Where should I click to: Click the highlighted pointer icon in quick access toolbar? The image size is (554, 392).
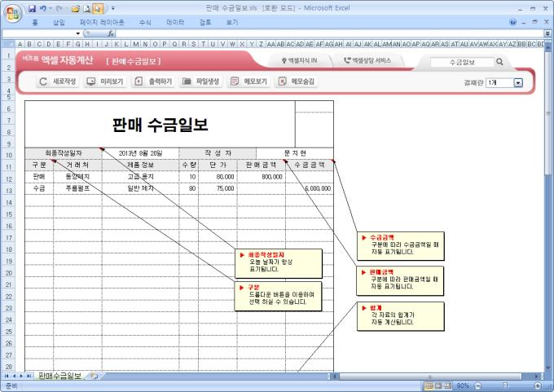pyautogui.click(x=98, y=8)
